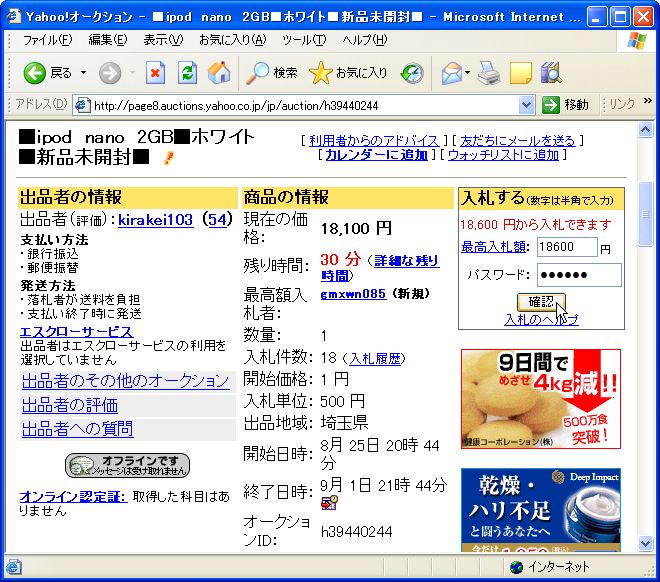This screenshot has width=660, height=582.
Task: Expand the Mail icon dropdown arrow
Action: coord(467,73)
